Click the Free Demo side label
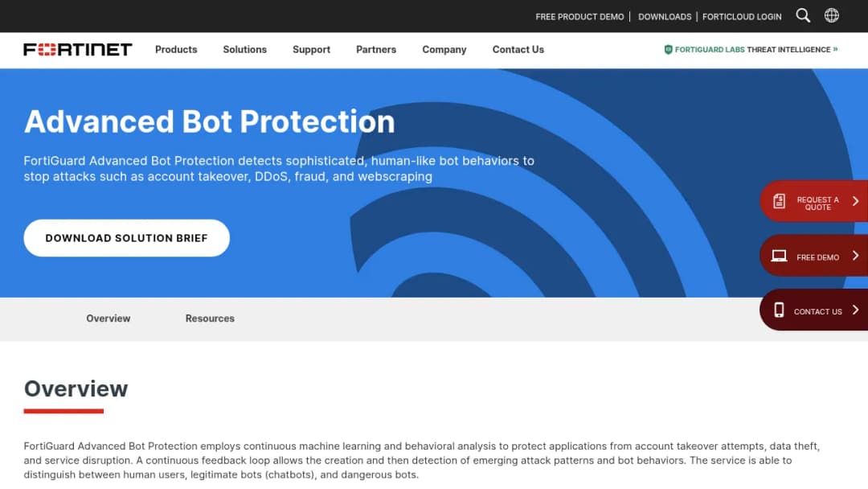Image resolution: width=868 pixels, height=489 pixels. [x=817, y=257]
